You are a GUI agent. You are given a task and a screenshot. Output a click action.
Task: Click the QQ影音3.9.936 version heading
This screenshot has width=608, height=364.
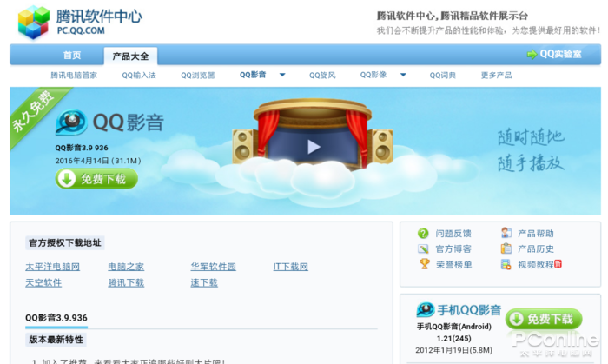56,318
